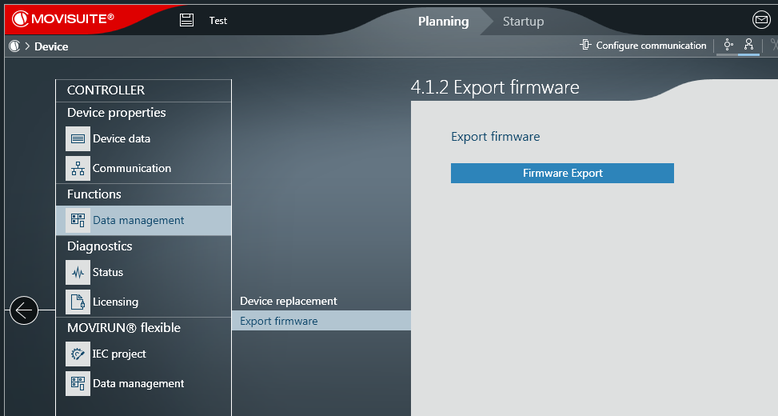
Task: Click the Device data icon
Action: (x=78, y=139)
